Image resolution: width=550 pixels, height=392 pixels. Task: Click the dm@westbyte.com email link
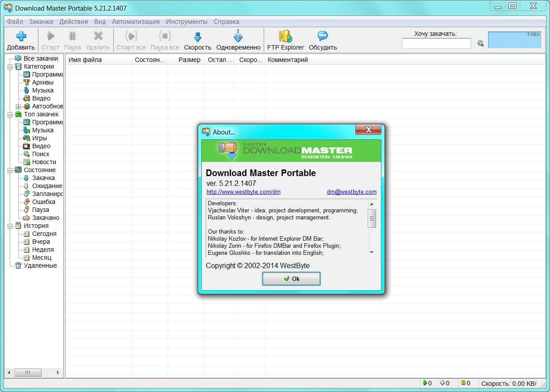[352, 192]
